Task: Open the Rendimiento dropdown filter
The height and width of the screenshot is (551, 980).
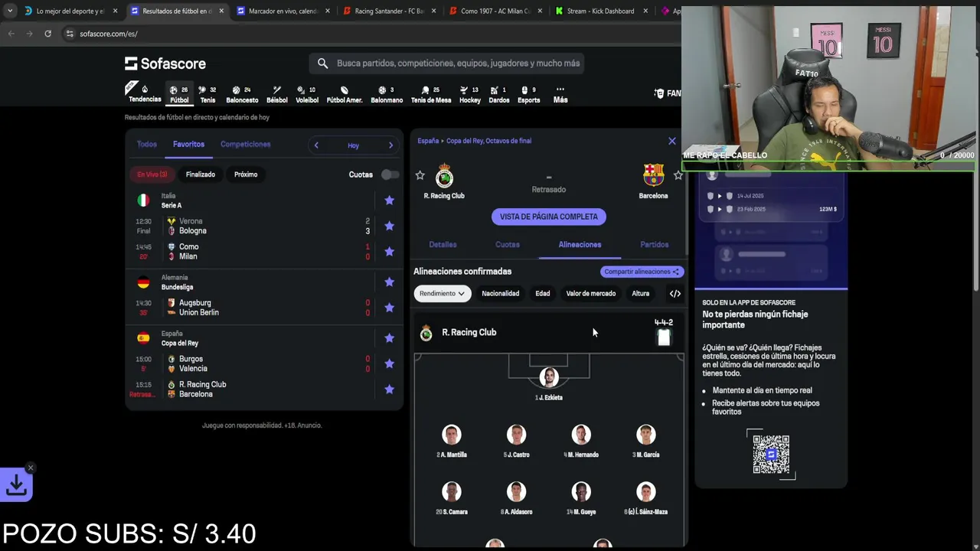Action: 442,293
